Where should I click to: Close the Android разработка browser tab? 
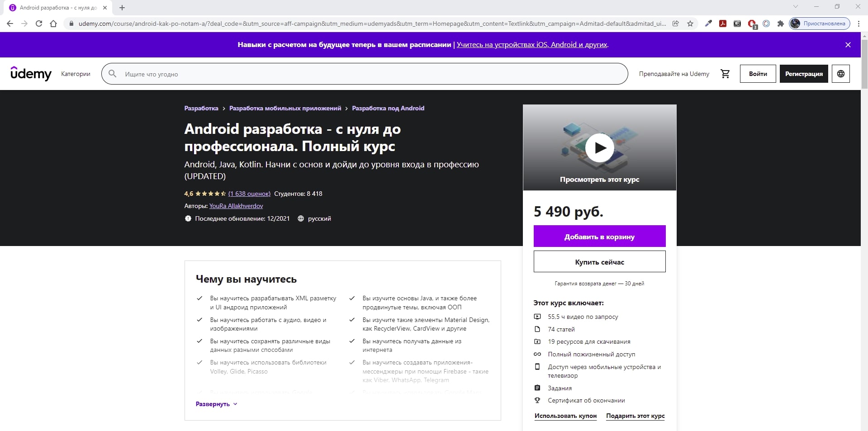point(105,8)
